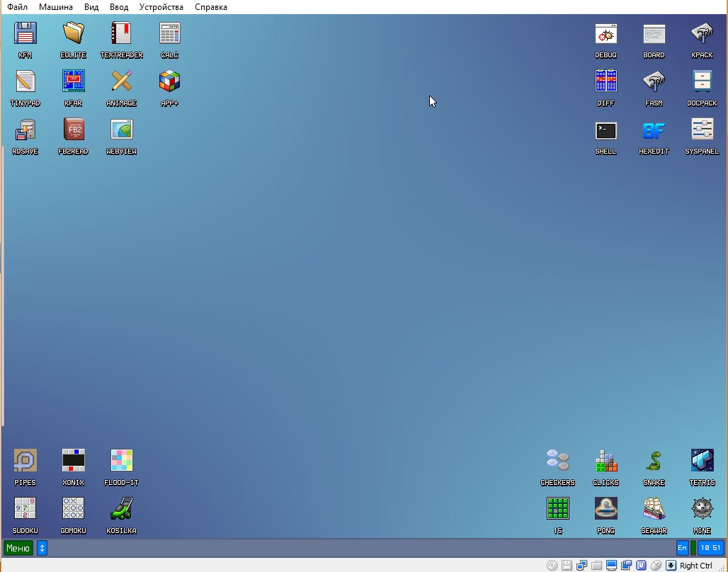Image resolution: width=728 pixels, height=572 pixels.
Task: Open the DOCPACK cabinet icon
Action: click(x=702, y=81)
